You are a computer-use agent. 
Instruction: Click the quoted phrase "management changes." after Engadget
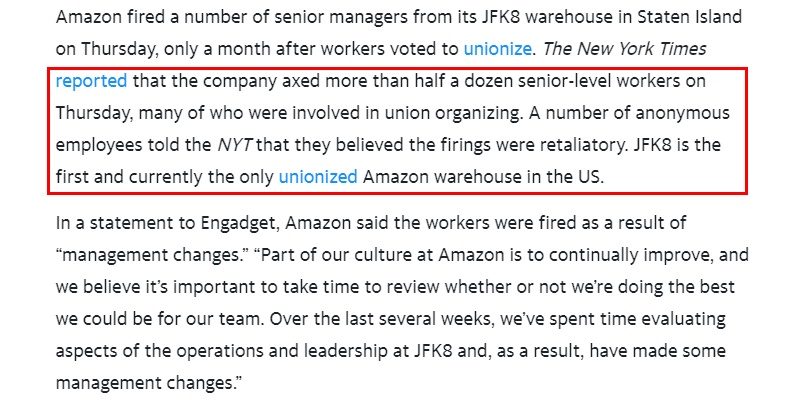pos(152,255)
